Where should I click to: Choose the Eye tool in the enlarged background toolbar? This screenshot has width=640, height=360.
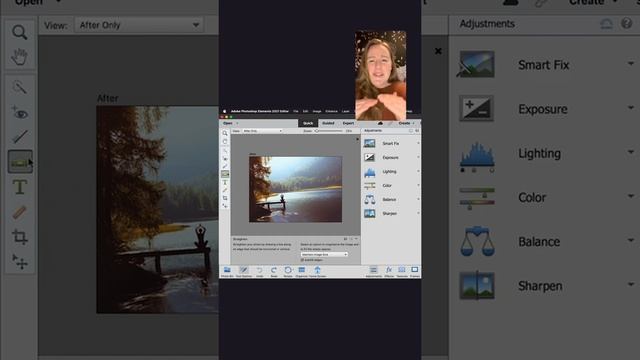coord(20,112)
